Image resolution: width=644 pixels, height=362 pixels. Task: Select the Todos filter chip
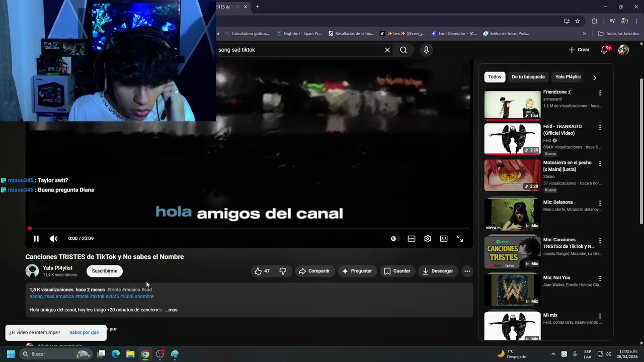[495, 77]
